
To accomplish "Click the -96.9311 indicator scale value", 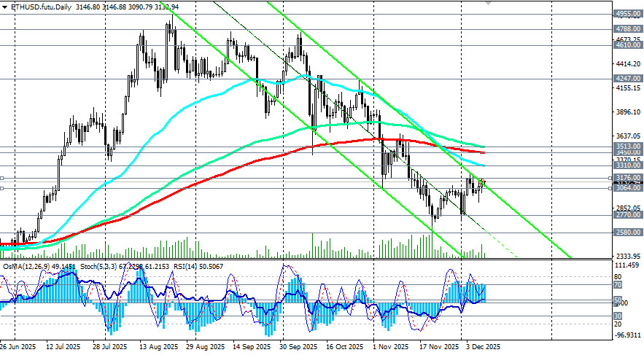I will click(627, 335).
